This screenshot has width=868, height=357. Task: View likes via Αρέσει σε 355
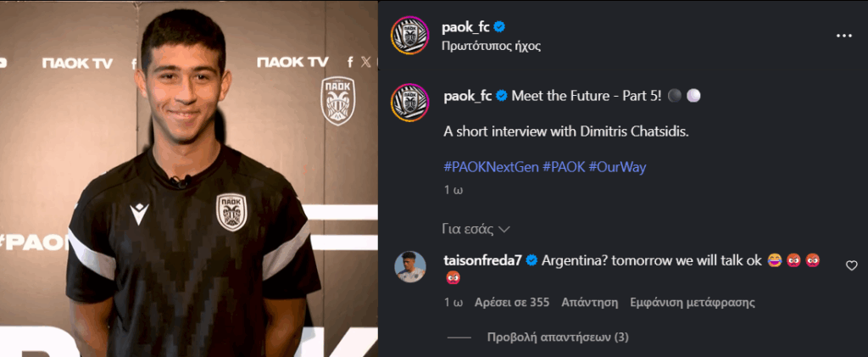tap(512, 303)
